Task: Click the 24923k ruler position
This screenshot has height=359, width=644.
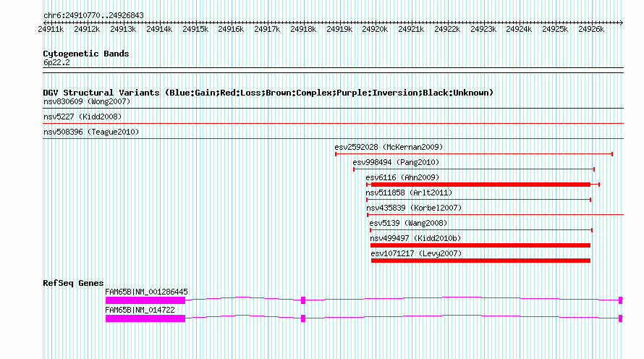Action: click(483, 29)
